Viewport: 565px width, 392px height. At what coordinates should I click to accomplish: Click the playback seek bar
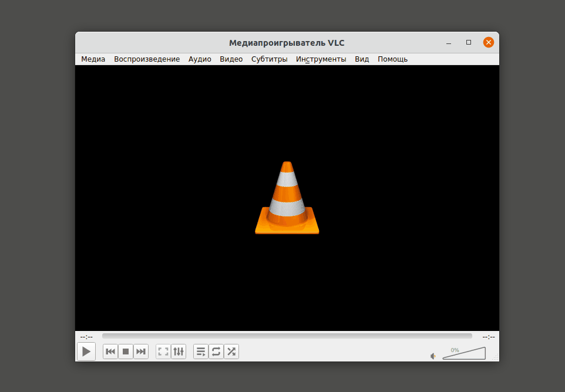[x=287, y=336]
